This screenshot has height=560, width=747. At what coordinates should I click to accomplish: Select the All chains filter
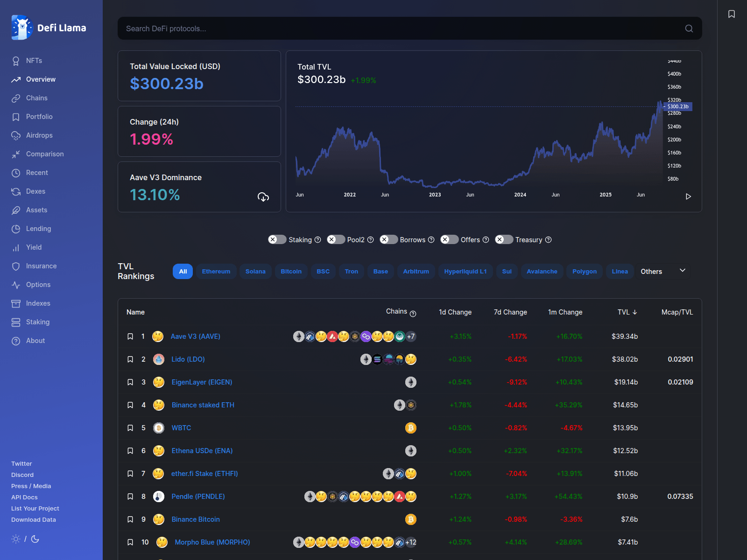coord(183,271)
